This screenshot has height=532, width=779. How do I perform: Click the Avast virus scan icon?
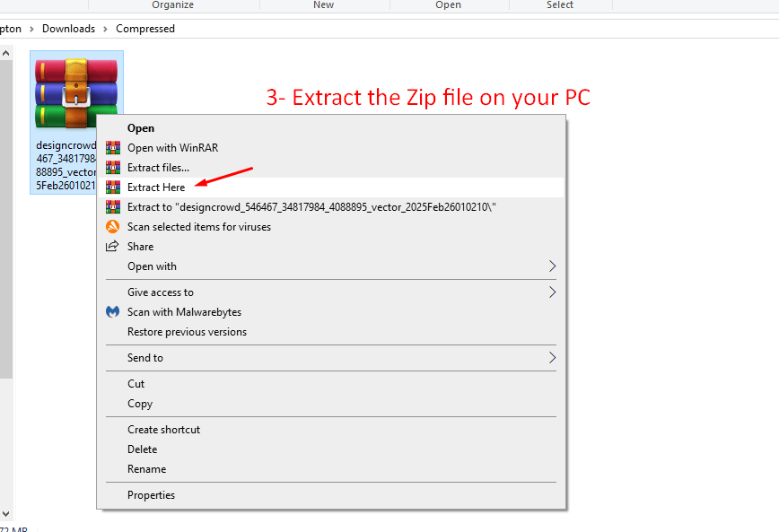pyautogui.click(x=113, y=227)
